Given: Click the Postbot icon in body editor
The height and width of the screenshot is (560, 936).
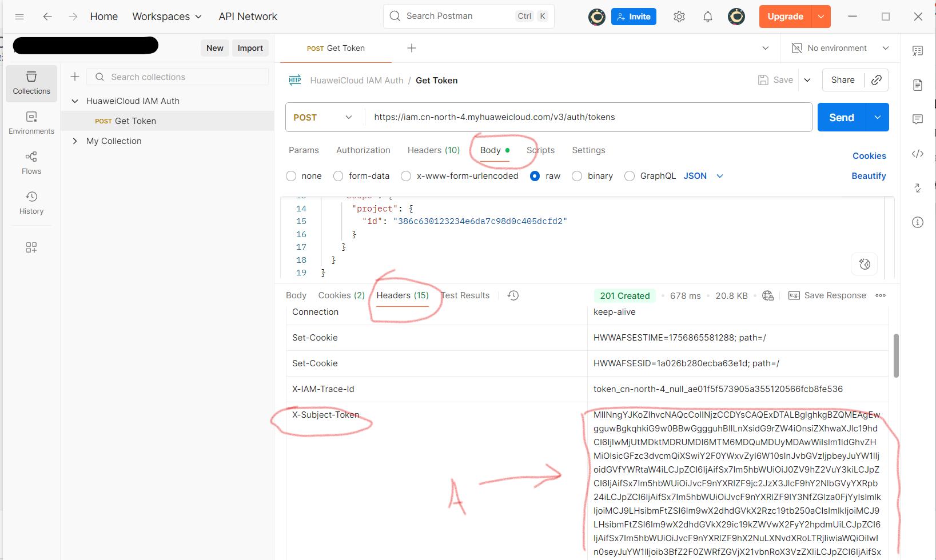Looking at the screenshot, I should 865,264.
